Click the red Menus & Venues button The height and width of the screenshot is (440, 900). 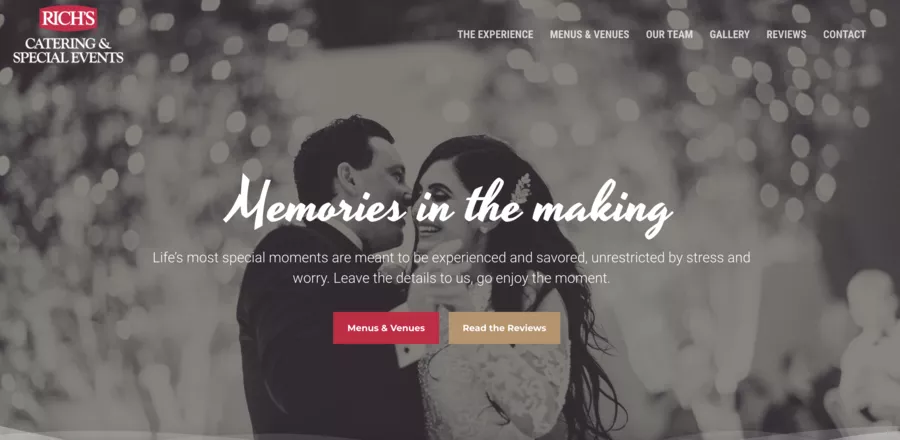coord(386,328)
